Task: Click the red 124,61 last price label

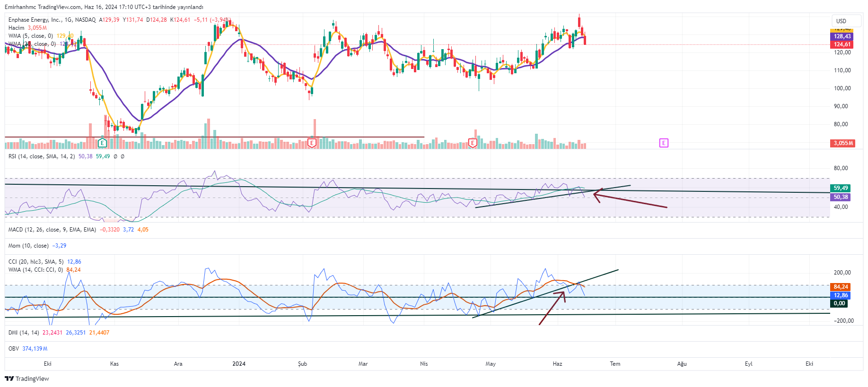Action: tap(842, 44)
